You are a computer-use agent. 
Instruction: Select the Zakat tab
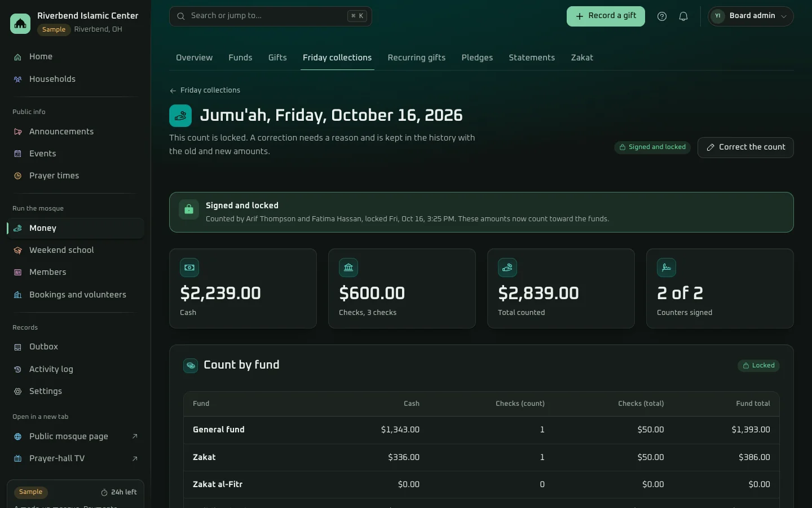click(x=582, y=58)
